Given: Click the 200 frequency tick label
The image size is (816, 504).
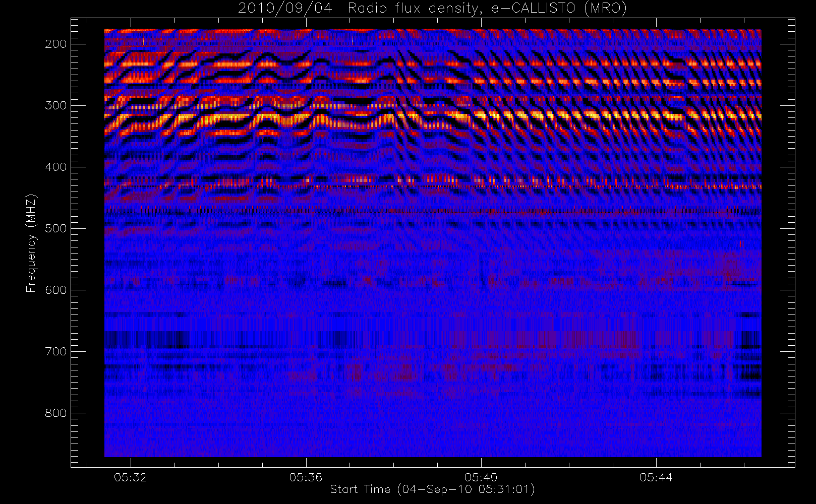Looking at the screenshot, I should pos(56,44).
